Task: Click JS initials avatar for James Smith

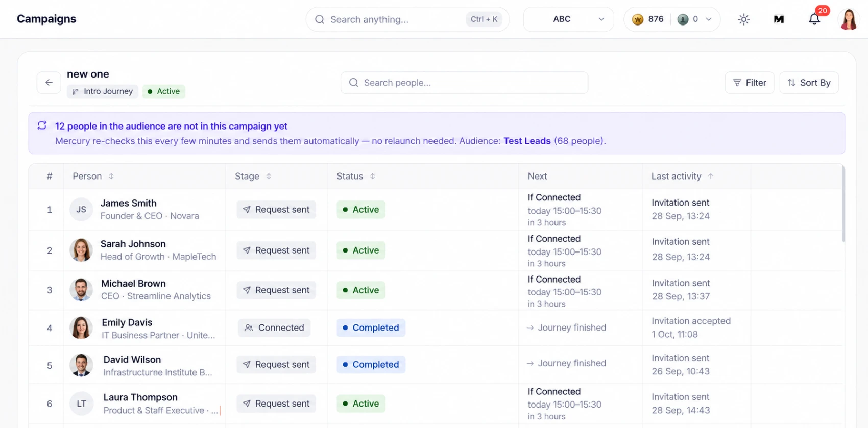Action: (x=81, y=209)
